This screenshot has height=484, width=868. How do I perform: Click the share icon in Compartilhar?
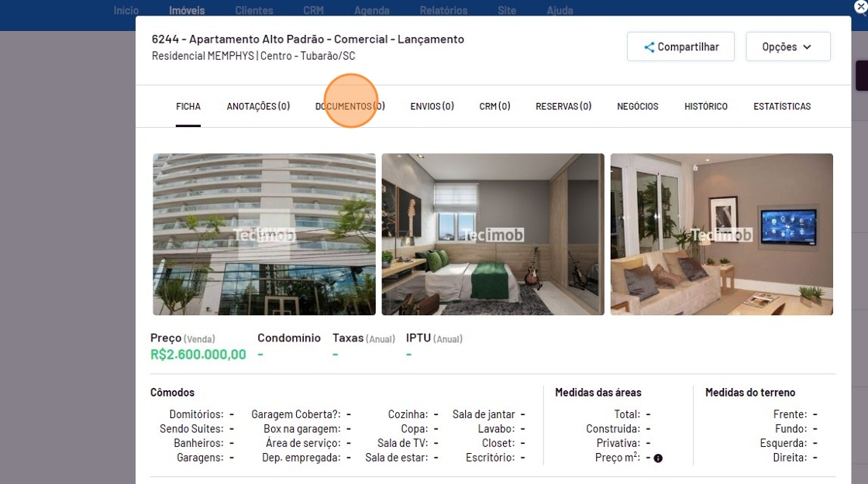coord(649,47)
